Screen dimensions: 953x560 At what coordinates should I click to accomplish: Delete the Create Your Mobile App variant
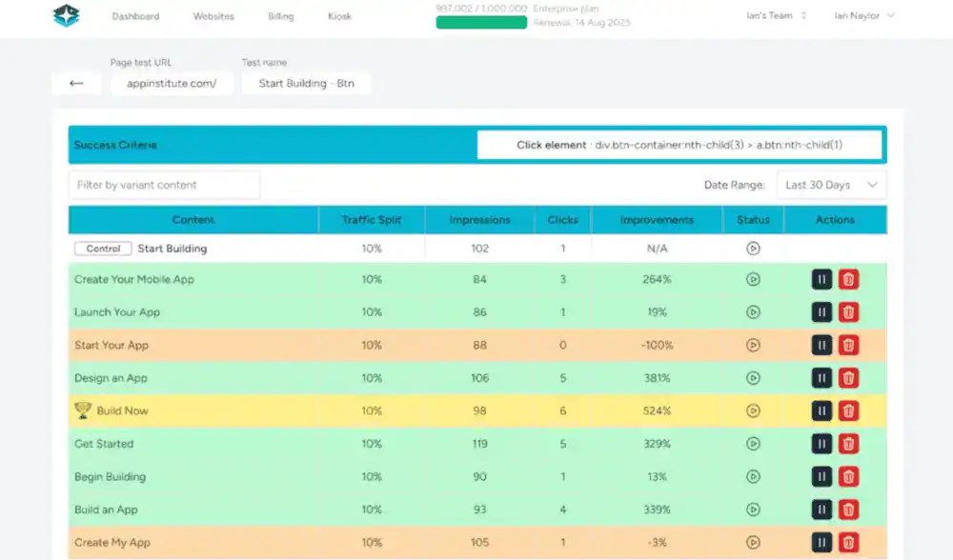pyautogui.click(x=848, y=280)
